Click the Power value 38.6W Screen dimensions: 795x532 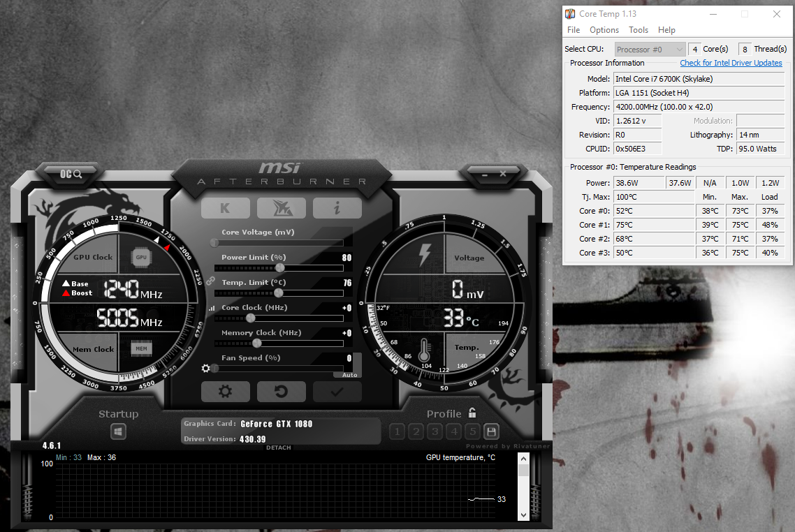[x=639, y=183]
